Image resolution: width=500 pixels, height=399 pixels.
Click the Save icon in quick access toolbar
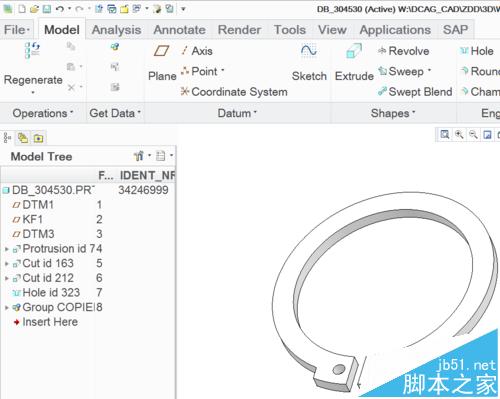47,9
